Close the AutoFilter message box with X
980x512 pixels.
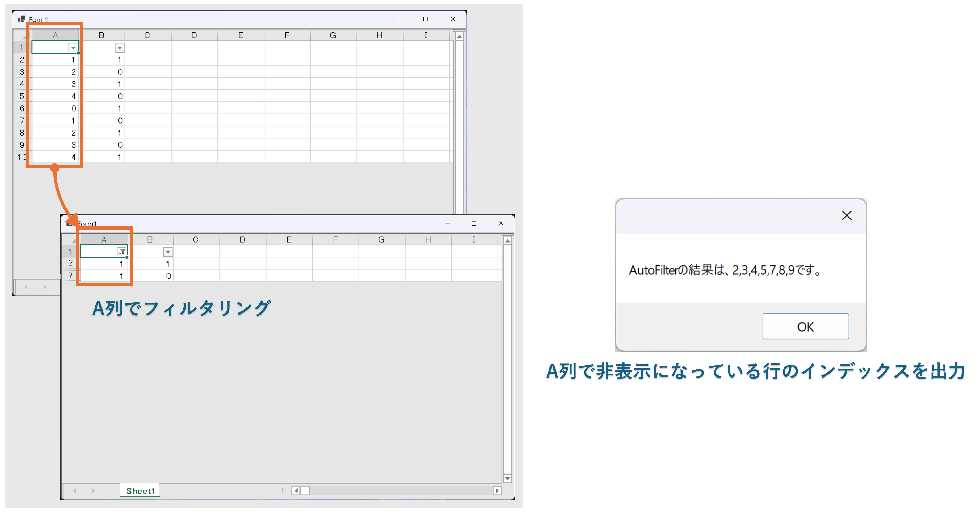pyautogui.click(x=847, y=215)
